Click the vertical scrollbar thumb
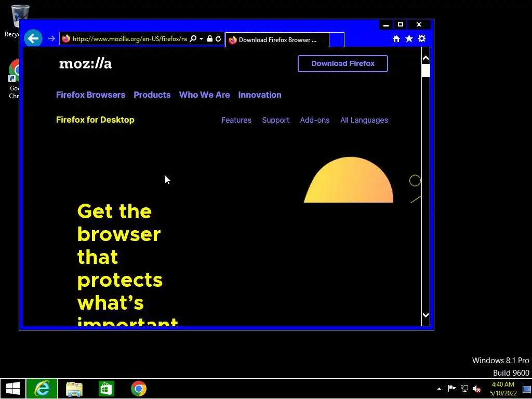Viewport: 532px width, 399px height. point(425,71)
